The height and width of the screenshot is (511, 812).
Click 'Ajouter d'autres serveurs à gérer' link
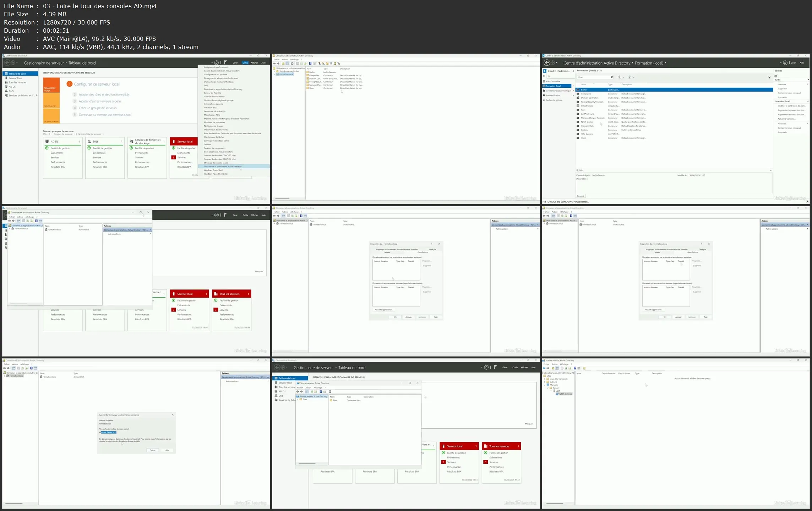(x=100, y=101)
